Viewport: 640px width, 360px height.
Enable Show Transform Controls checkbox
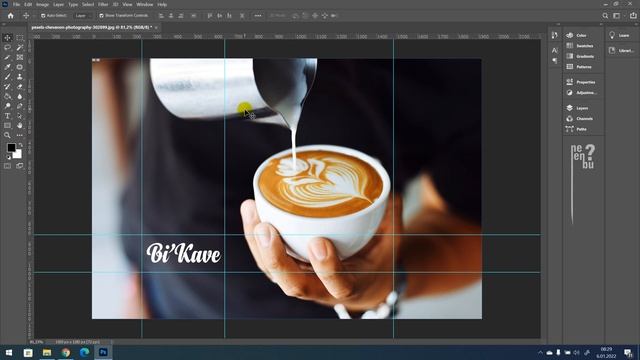pyautogui.click(x=101, y=16)
